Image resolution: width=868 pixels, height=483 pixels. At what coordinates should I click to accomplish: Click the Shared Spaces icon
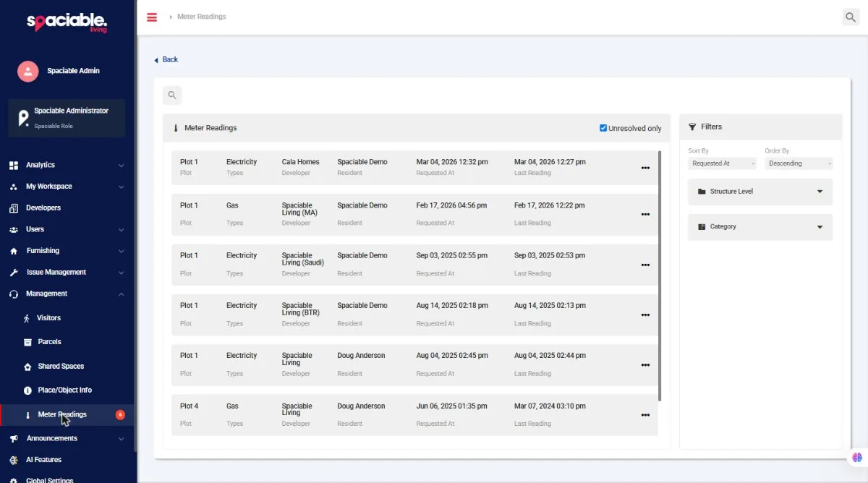[x=27, y=367]
